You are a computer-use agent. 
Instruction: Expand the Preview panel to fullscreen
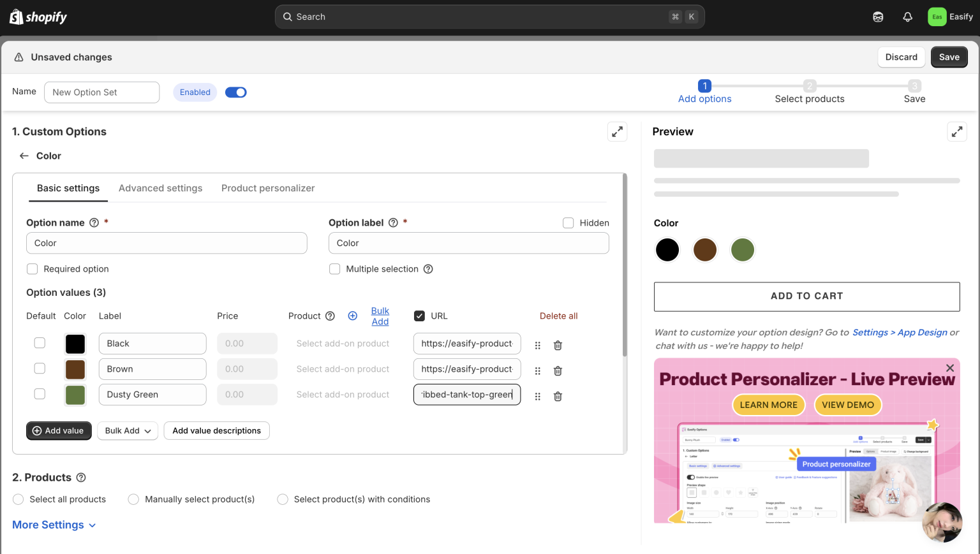[x=957, y=131]
